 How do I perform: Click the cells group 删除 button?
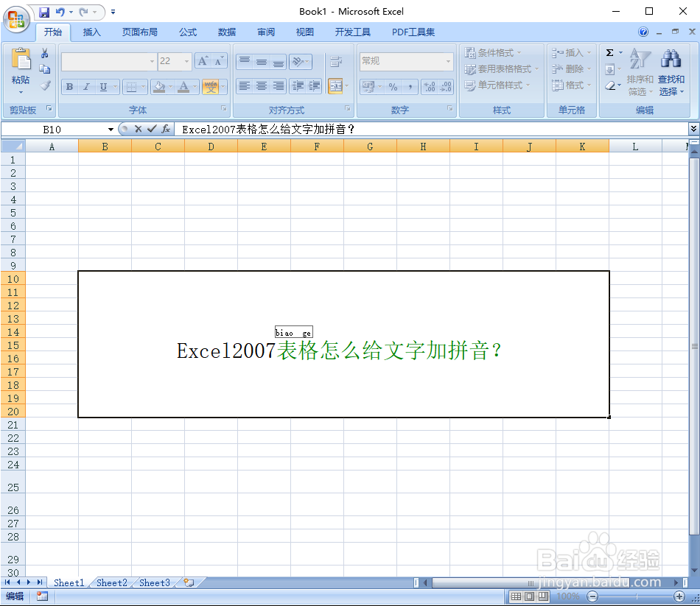[x=572, y=68]
